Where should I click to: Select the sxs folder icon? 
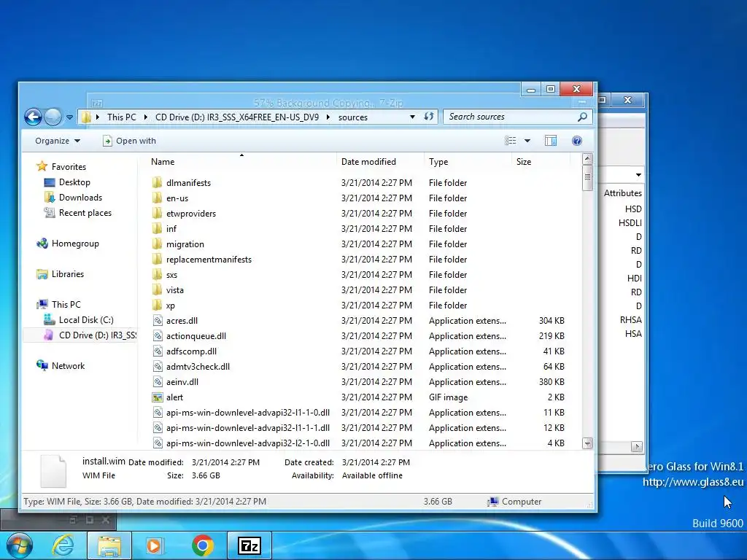[x=158, y=274]
